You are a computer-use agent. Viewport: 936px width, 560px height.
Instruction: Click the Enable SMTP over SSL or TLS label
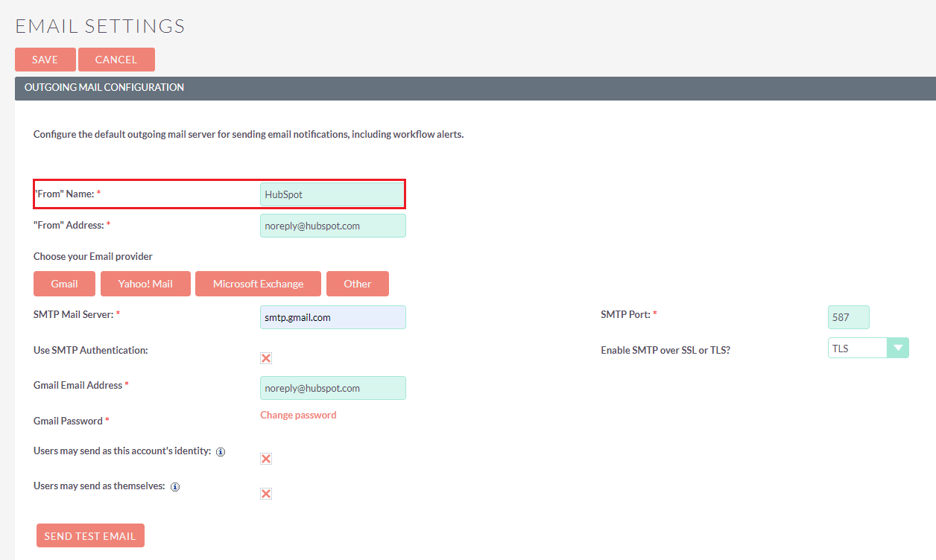pyautogui.click(x=665, y=350)
